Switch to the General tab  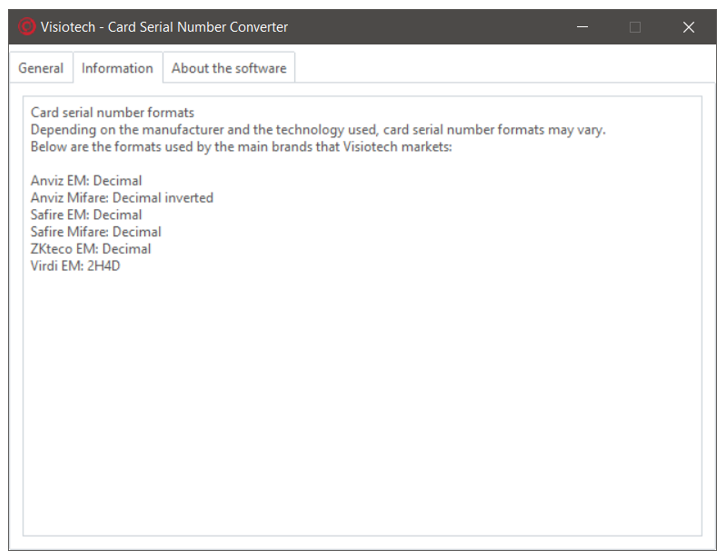pyautogui.click(x=41, y=68)
